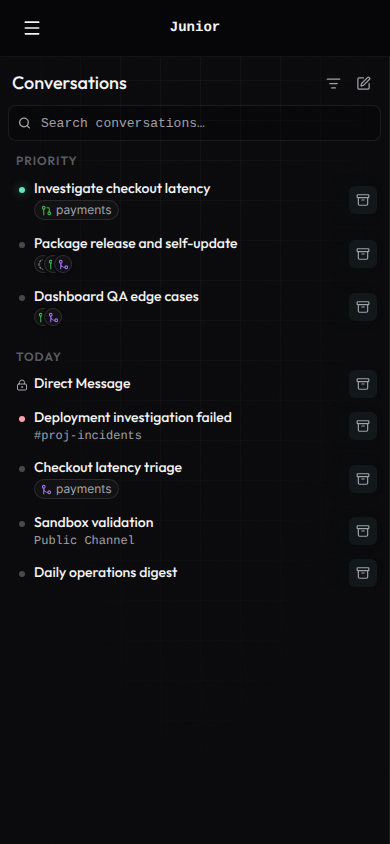Archive Sandbox validation conversation

pos(363,531)
